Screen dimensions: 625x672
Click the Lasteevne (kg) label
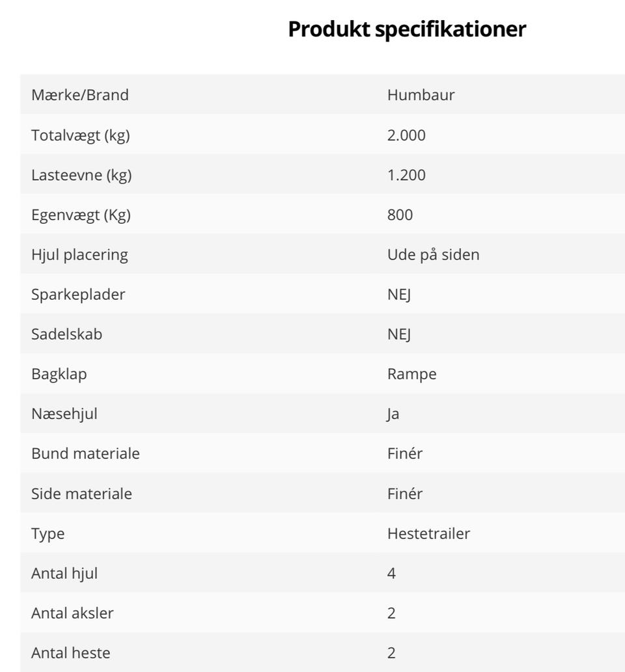81,175
